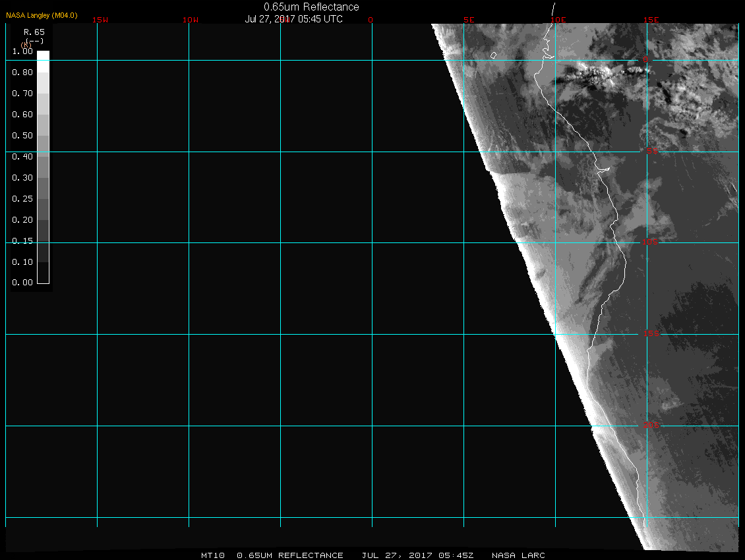Click the "JUL 27, 2017 05:45Z" caption text
The height and width of the screenshot is (560, 745).
click(417, 555)
